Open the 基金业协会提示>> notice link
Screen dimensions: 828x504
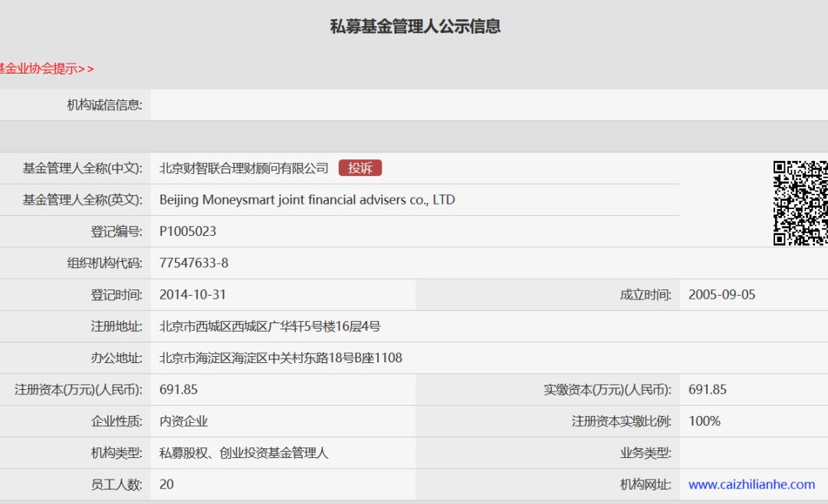46,69
